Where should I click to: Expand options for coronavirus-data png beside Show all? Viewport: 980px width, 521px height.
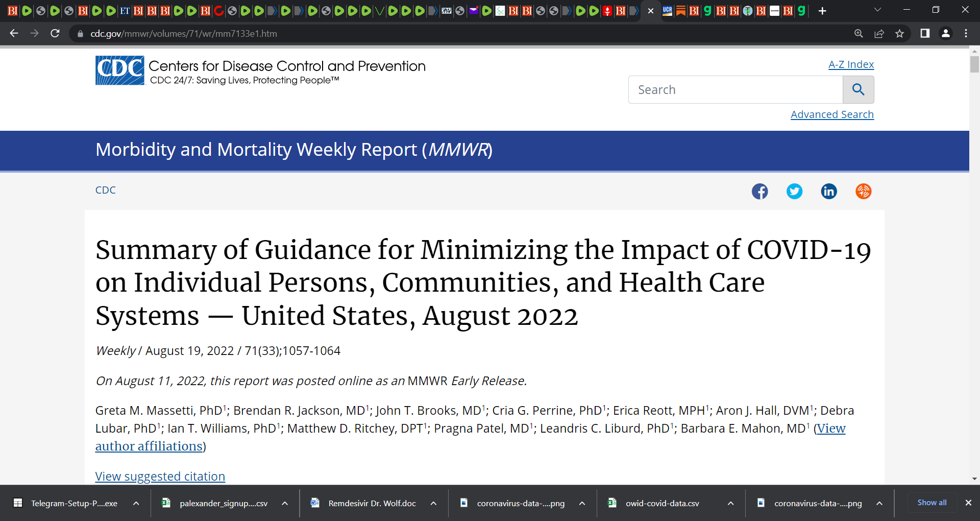[879, 503]
